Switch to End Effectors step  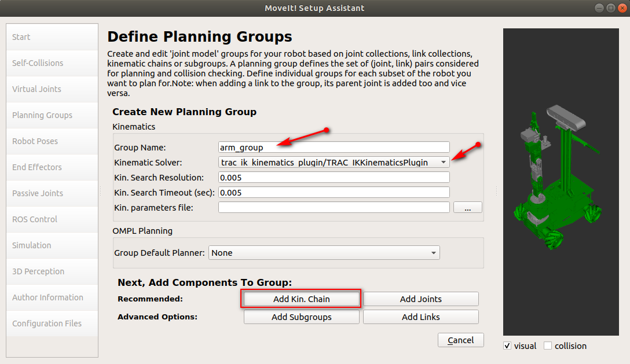[x=52, y=167]
